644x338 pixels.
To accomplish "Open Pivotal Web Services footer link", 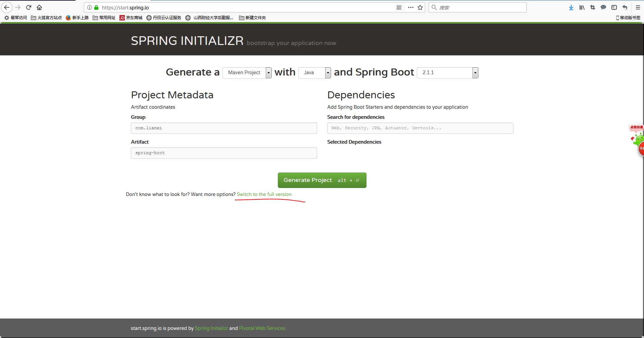I will 262,328.
